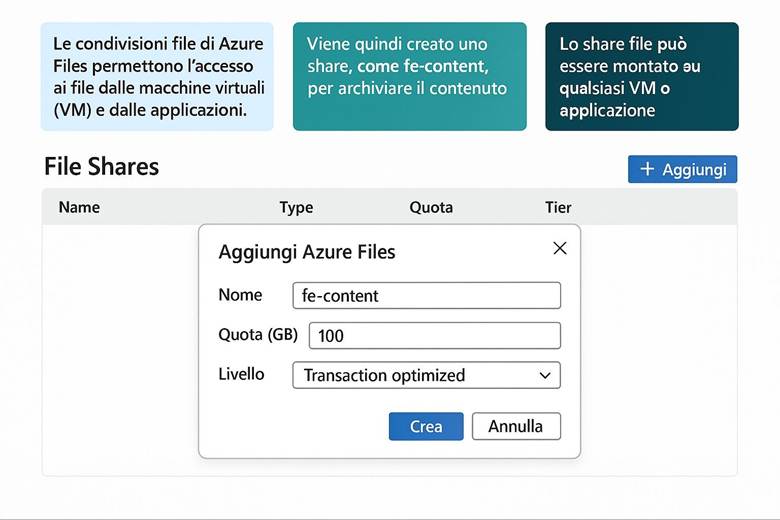Sort by the Type column header
The height and width of the screenshot is (520, 780).
click(x=296, y=208)
